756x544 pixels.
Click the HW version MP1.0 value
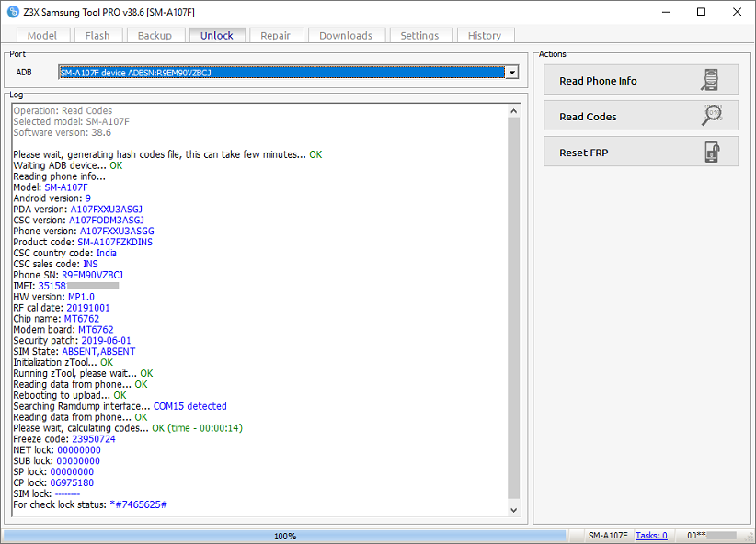pyautogui.click(x=81, y=297)
